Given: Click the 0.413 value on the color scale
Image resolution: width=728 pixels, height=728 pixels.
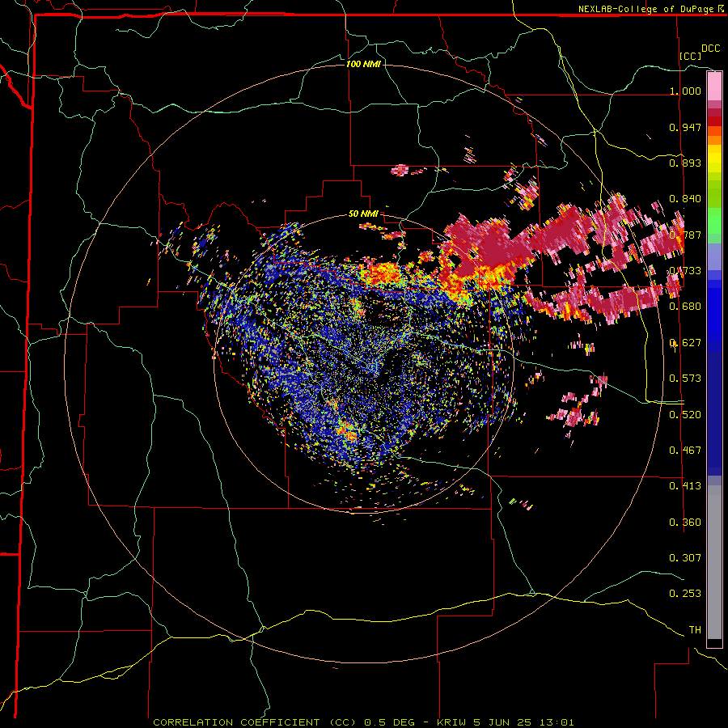Looking at the screenshot, I should [x=685, y=486].
